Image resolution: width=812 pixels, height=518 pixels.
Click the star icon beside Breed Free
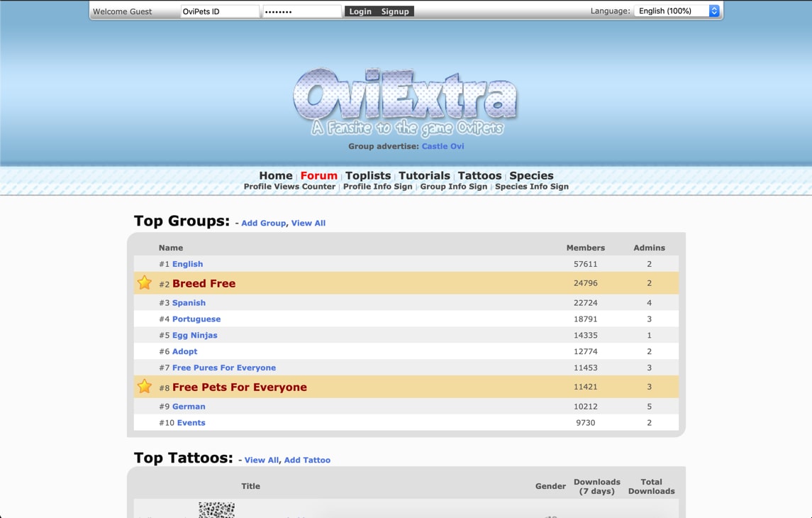pos(145,283)
